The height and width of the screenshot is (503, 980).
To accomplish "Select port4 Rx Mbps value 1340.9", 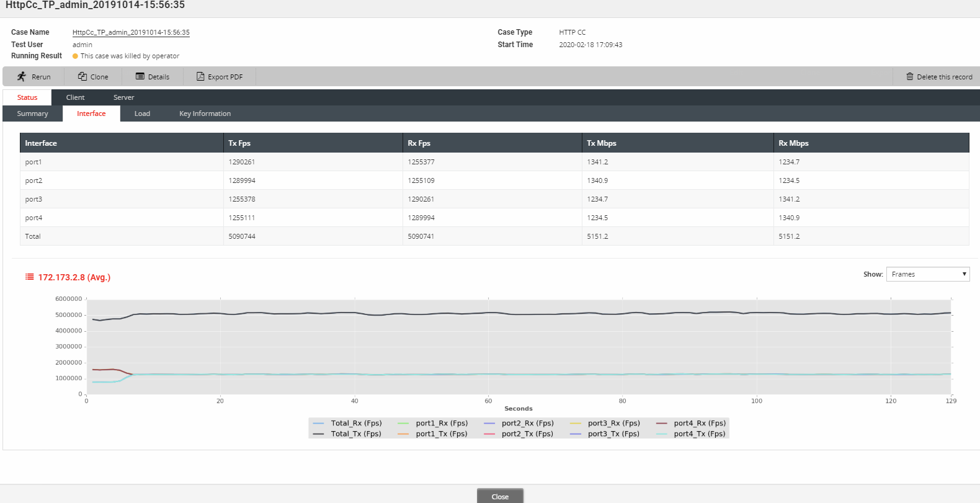I will pos(789,218).
